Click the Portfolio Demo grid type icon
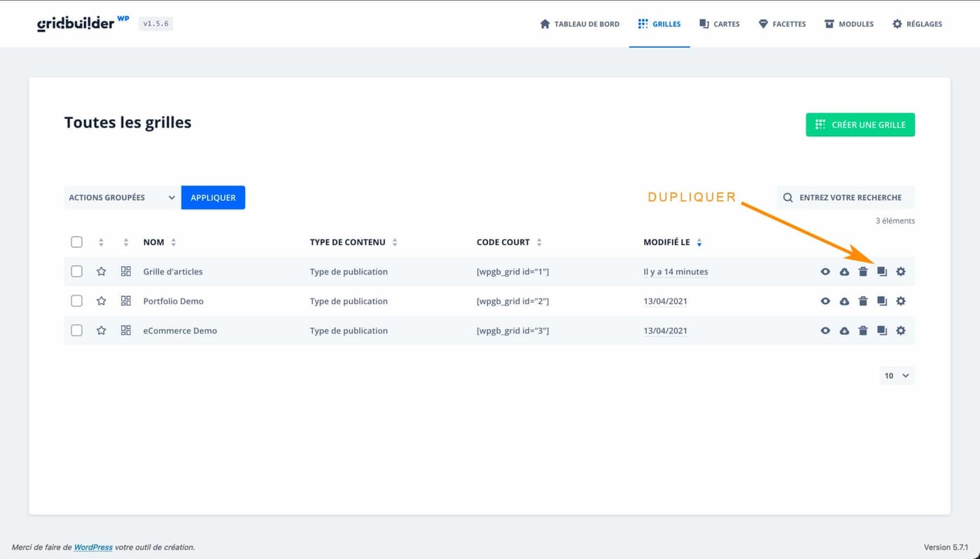 pyautogui.click(x=126, y=301)
